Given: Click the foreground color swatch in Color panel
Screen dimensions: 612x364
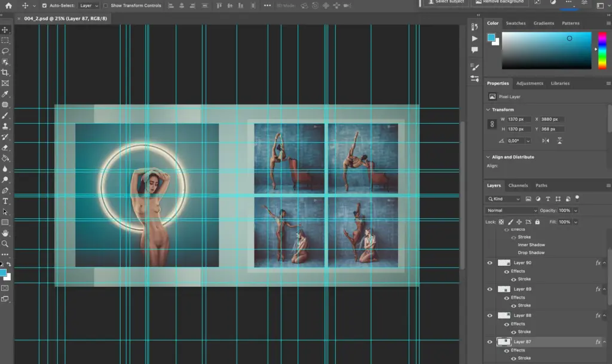Looking at the screenshot, I should (491, 38).
